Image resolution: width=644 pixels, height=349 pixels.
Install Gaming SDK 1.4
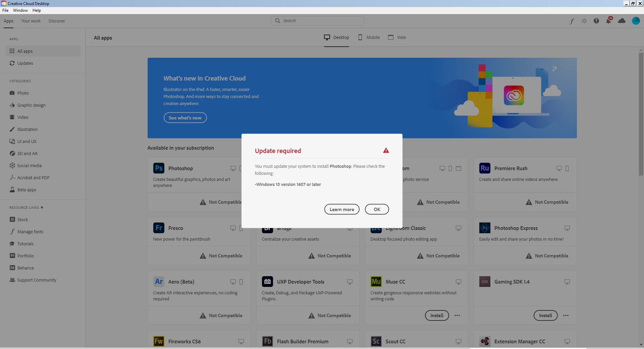(545, 315)
